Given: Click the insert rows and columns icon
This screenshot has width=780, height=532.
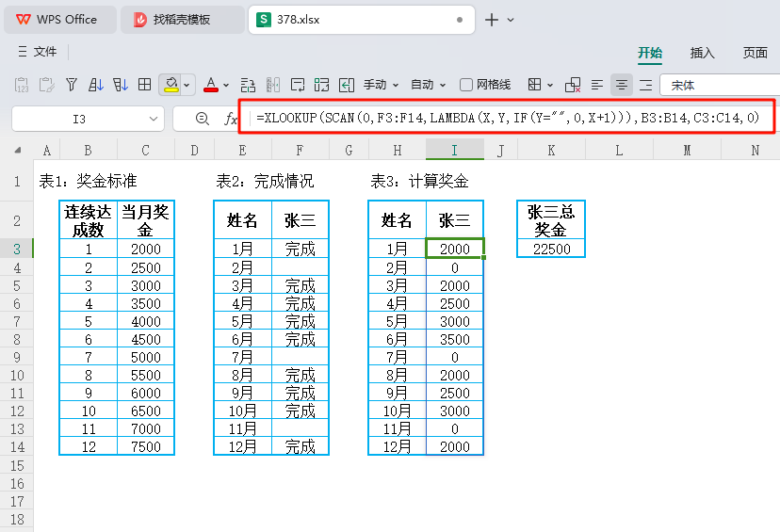Looking at the screenshot, I should point(248,85).
